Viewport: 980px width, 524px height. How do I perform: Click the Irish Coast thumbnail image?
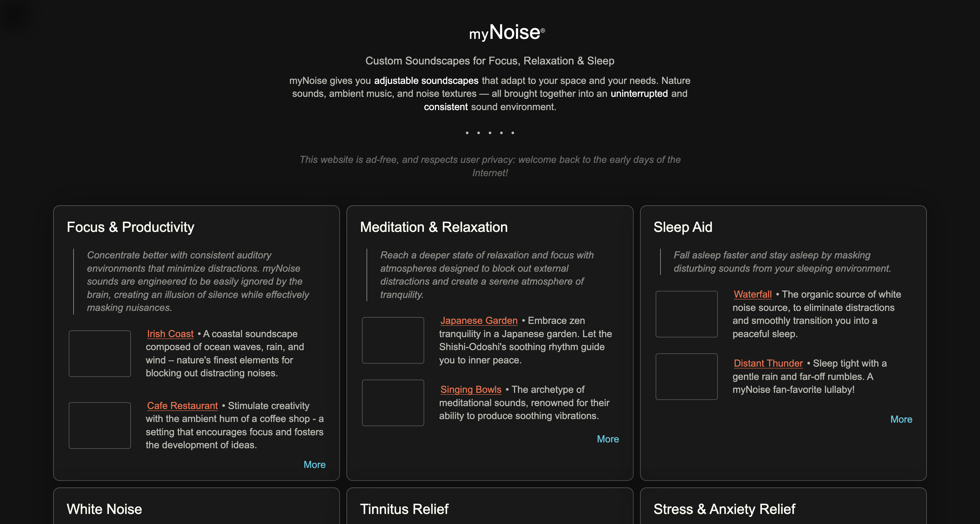pyautogui.click(x=99, y=354)
